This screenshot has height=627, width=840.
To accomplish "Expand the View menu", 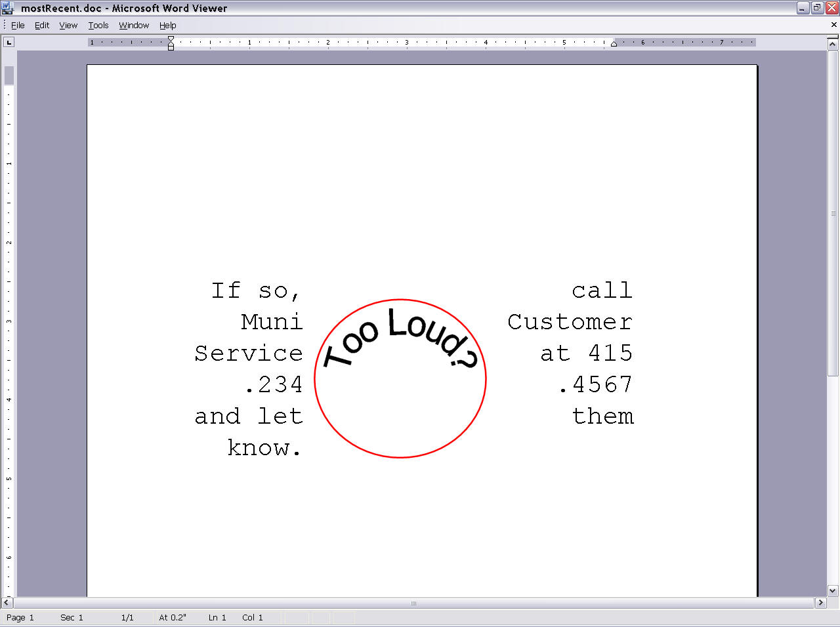I will 68,25.
